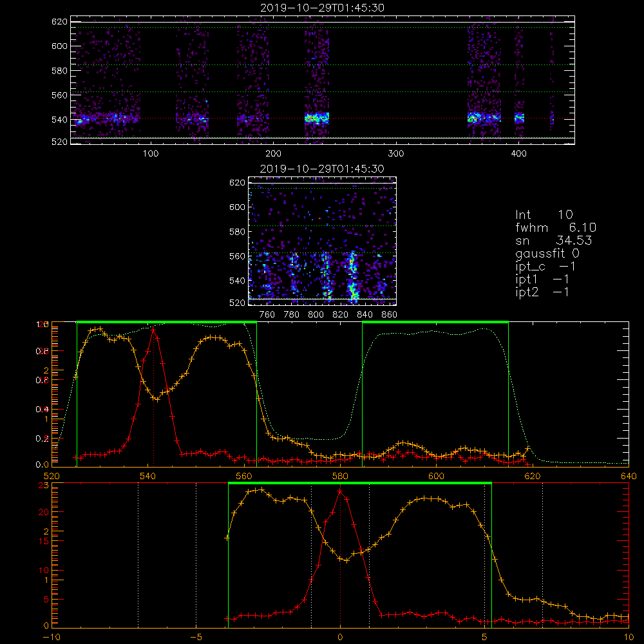This screenshot has height=644, width=644.
Task: Select the 'sn 34.53' parameter line
Action: click(554, 240)
